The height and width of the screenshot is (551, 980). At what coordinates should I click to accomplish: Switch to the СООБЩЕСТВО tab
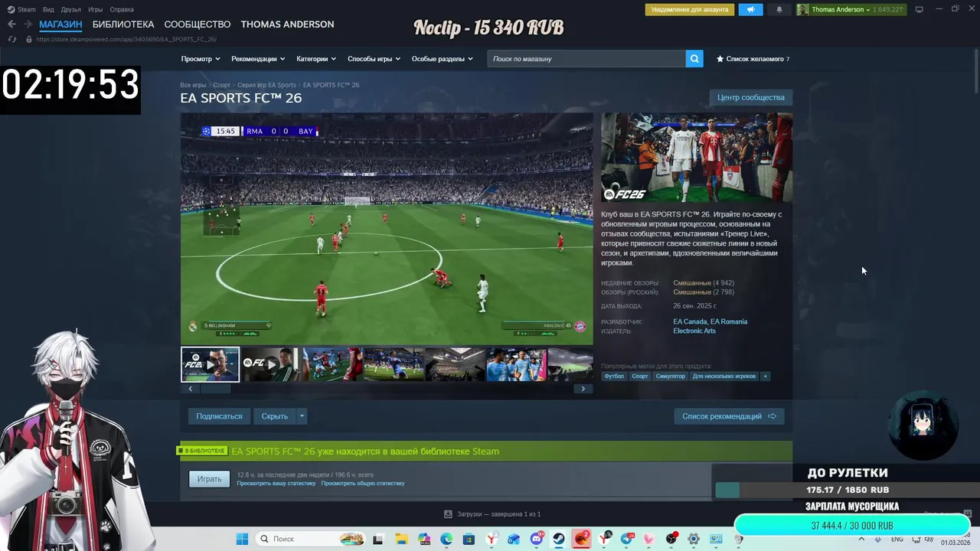pyautogui.click(x=198, y=24)
